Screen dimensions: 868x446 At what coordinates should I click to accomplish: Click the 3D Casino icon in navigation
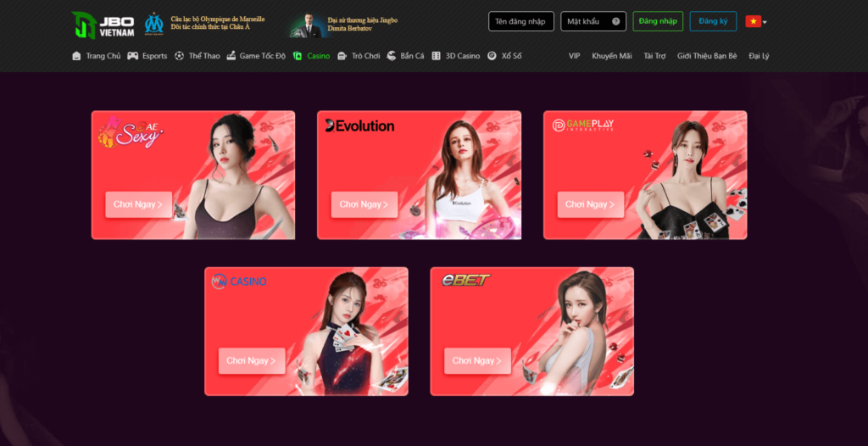tap(437, 56)
